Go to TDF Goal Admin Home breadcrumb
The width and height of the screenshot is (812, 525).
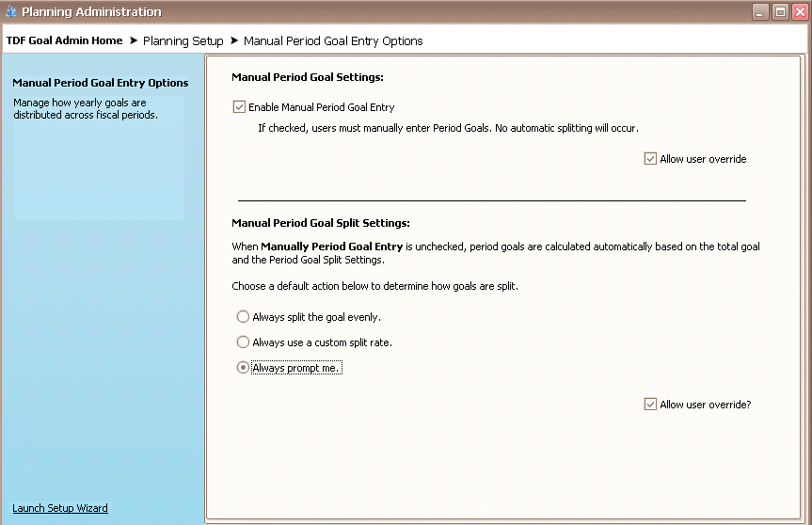(x=64, y=40)
